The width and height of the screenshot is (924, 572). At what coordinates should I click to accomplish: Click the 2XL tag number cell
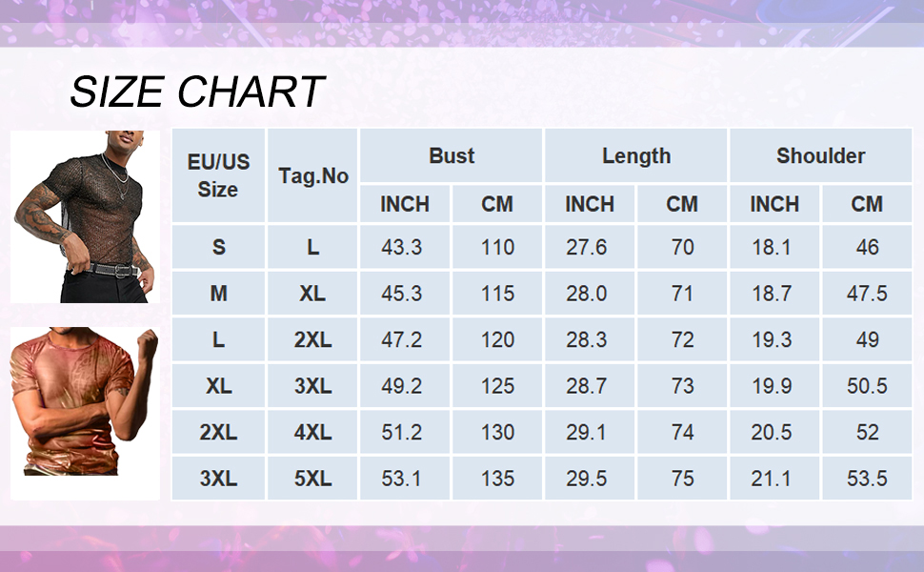(313, 340)
